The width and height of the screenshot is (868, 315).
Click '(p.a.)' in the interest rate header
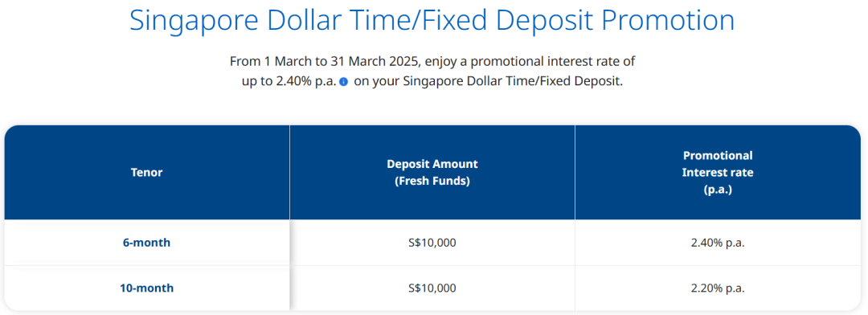tap(718, 190)
